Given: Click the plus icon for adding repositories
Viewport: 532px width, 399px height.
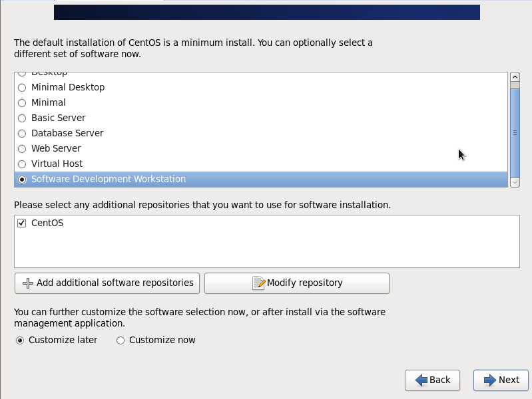Looking at the screenshot, I should pyautogui.click(x=28, y=283).
